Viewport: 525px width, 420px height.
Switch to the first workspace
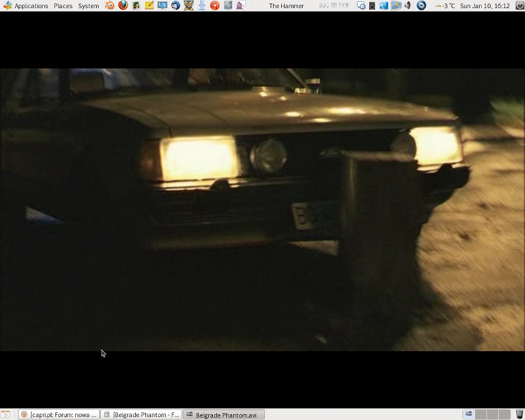pos(469,414)
